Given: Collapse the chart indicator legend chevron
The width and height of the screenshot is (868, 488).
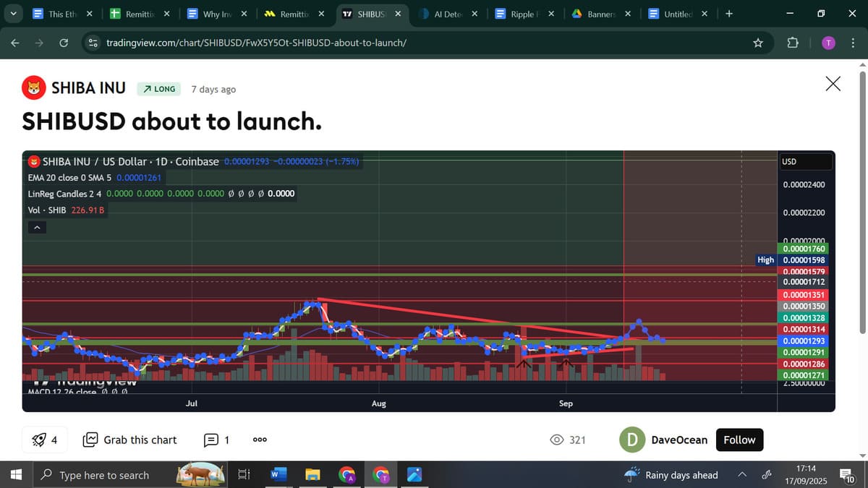Looking at the screenshot, I should (x=36, y=227).
